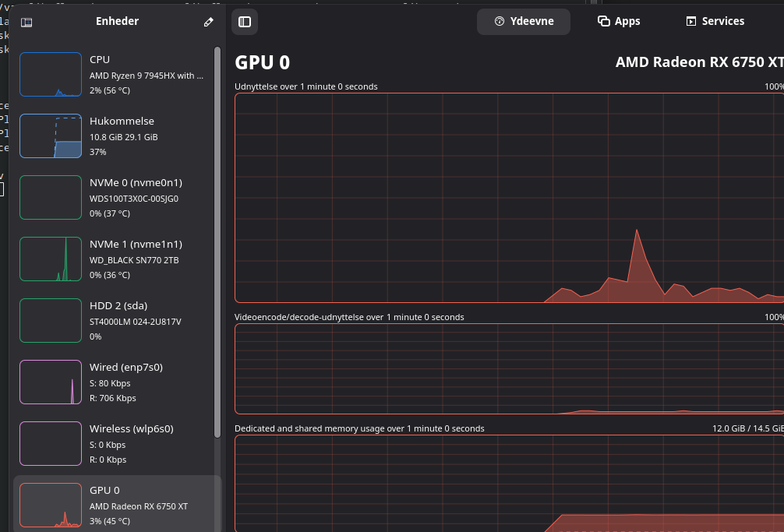This screenshot has height=532, width=784.
Task: Select the Wired (enp7s0) network entry
Action: [x=126, y=382]
